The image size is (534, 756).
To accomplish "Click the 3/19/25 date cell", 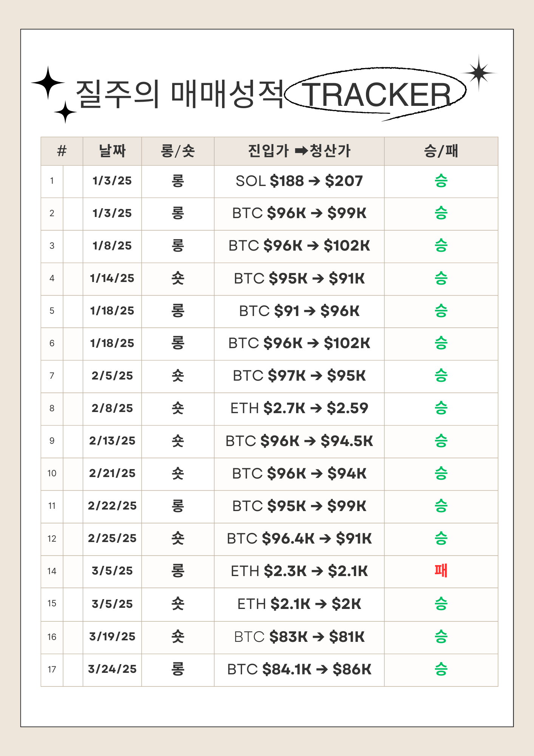I will pos(112,637).
